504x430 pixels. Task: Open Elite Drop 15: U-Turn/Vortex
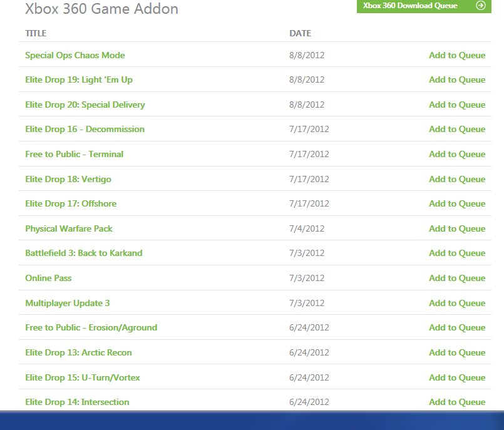click(x=83, y=378)
